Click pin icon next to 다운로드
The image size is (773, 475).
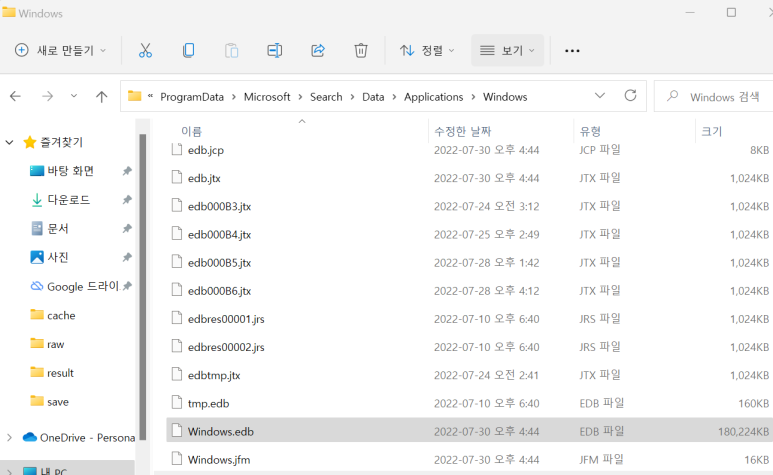127,200
